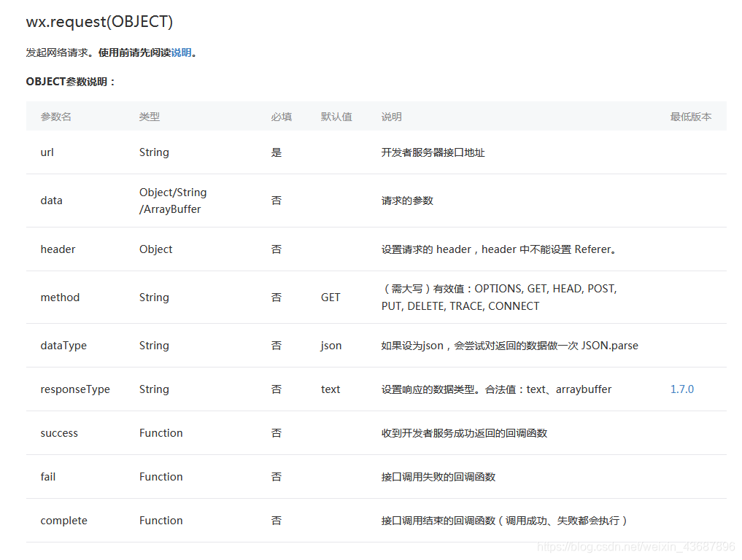Click the 接口调用失败的回调函数 description
This screenshot has width=742, height=560.
point(438,477)
